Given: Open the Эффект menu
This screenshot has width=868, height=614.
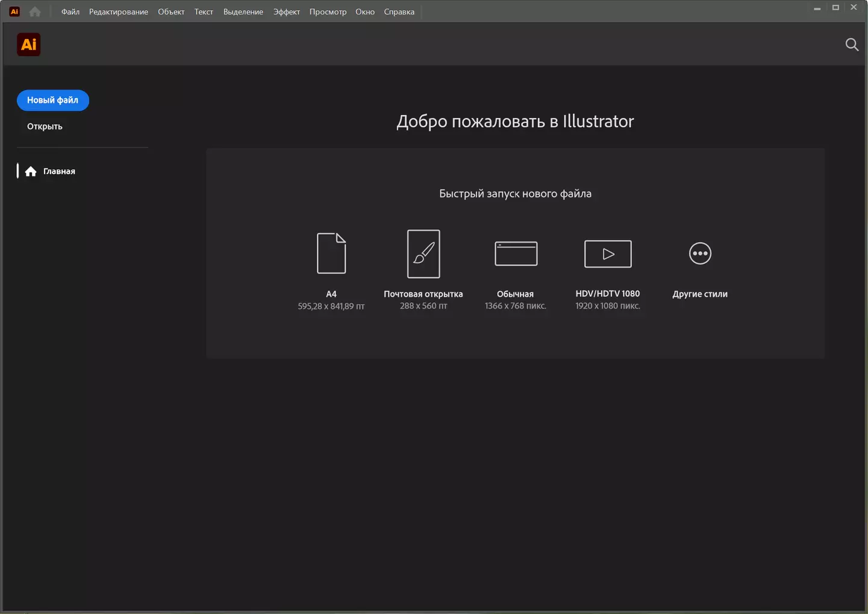Looking at the screenshot, I should pos(287,12).
